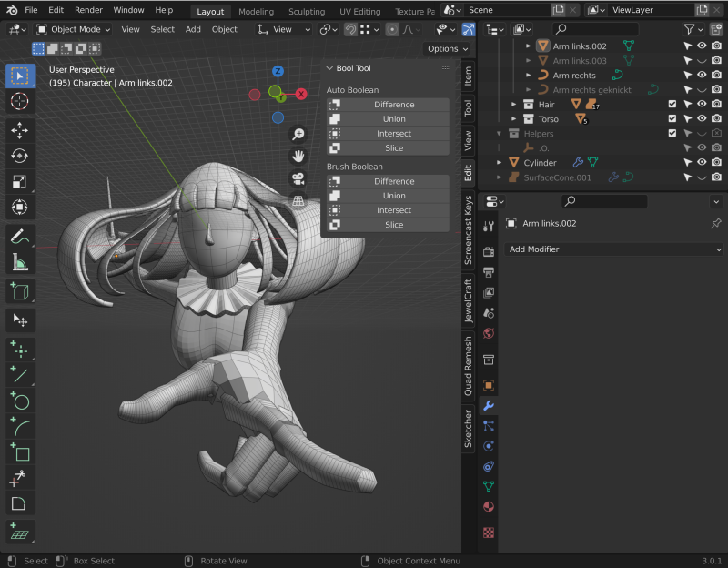
Task: Click the zoom magnifier viewport icon
Action: pyautogui.click(x=298, y=135)
